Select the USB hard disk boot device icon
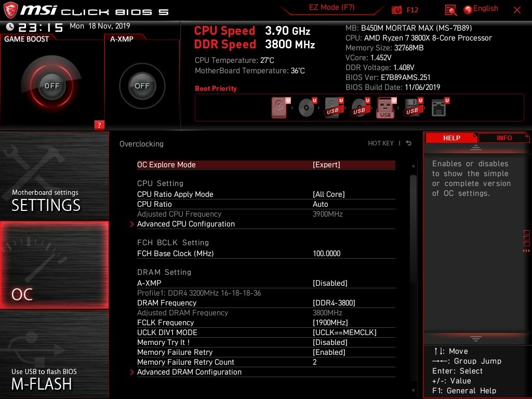This screenshot has width=532, height=399. click(334, 108)
